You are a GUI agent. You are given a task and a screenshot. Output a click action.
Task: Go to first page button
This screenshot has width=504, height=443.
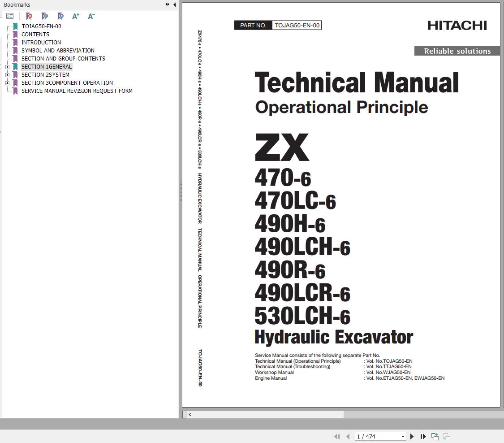(x=337, y=437)
